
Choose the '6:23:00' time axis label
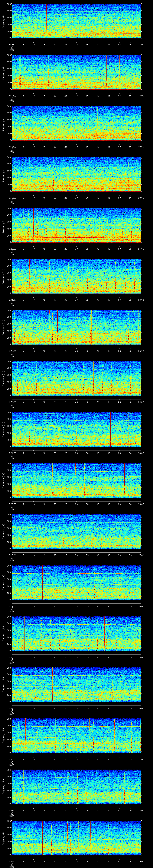12,402
